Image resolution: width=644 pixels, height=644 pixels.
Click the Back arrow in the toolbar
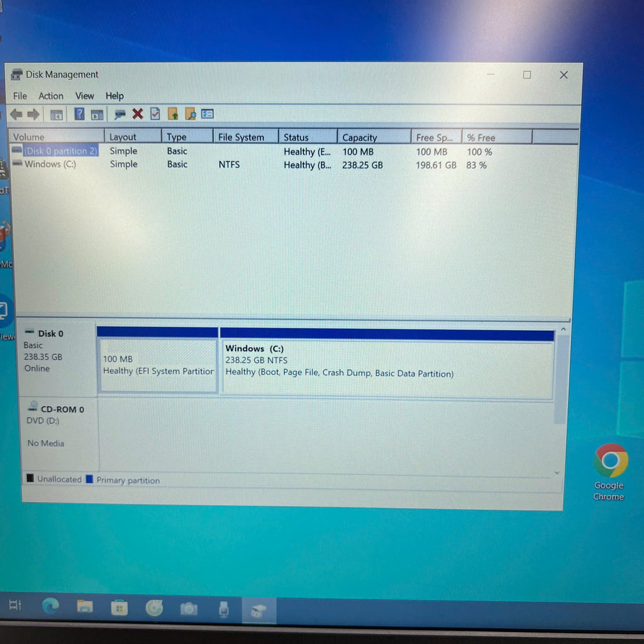[x=16, y=114]
